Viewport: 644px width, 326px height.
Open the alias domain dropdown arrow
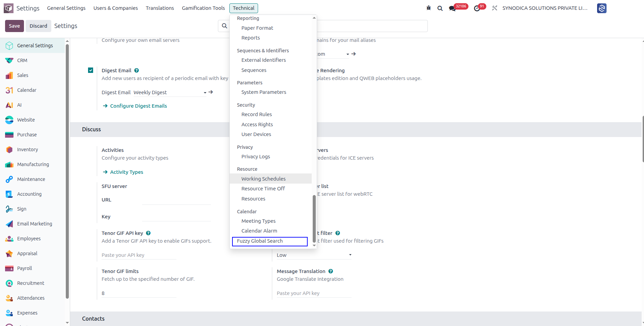pyautogui.click(x=347, y=54)
